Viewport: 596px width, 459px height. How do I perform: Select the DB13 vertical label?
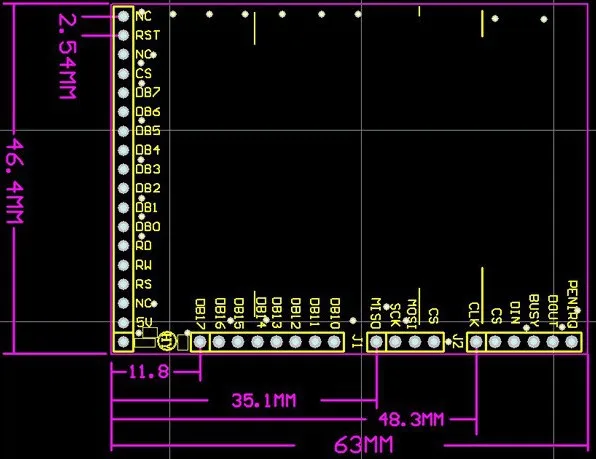coord(276,313)
